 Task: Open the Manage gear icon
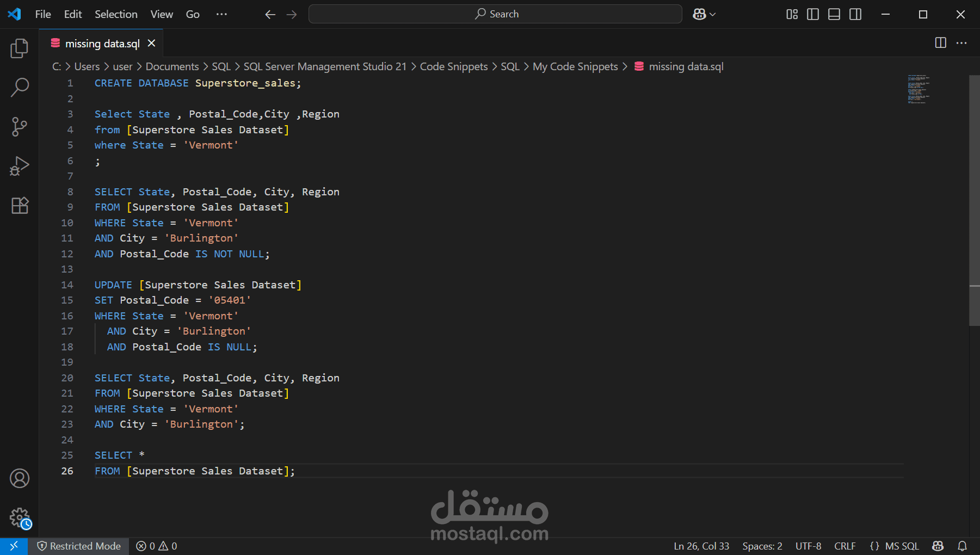[20, 518]
